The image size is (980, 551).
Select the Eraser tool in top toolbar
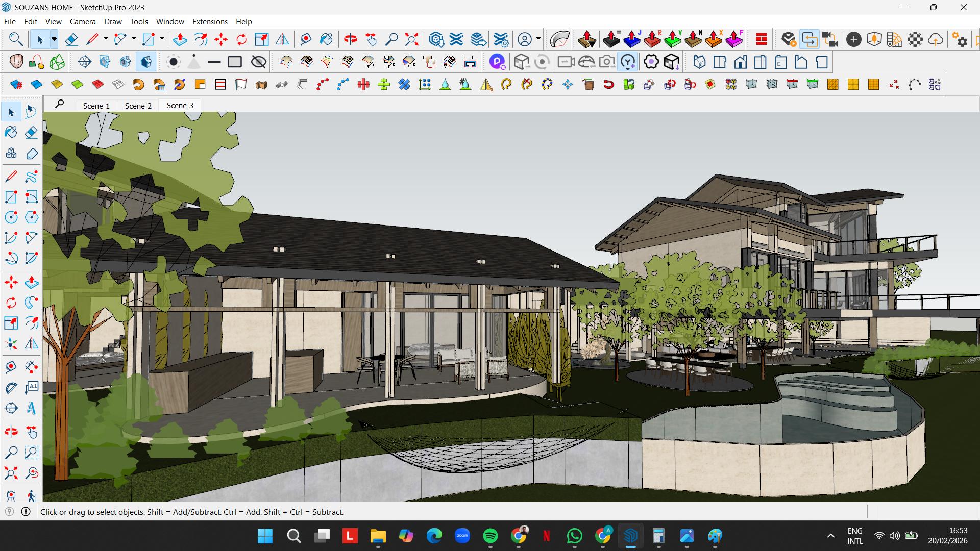pos(71,39)
